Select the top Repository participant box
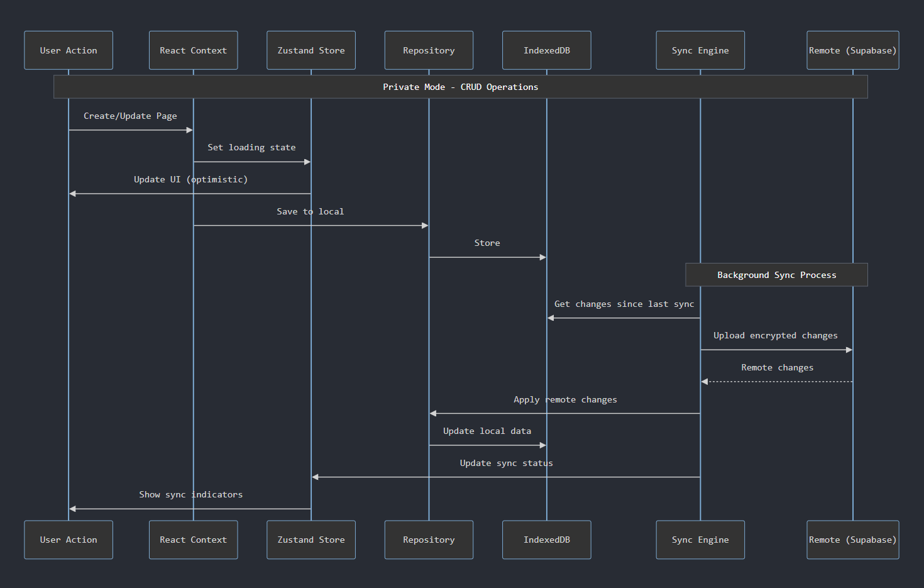The width and height of the screenshot is (924, 588). tap(429, 50)
